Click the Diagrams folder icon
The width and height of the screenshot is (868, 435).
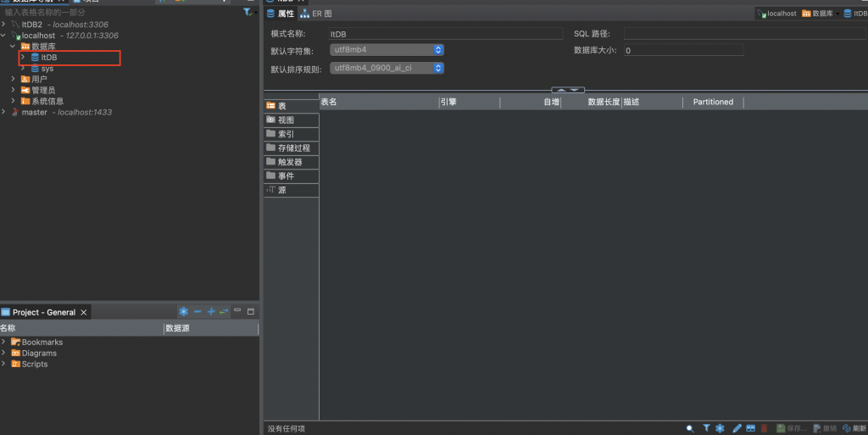click(15, 353)
